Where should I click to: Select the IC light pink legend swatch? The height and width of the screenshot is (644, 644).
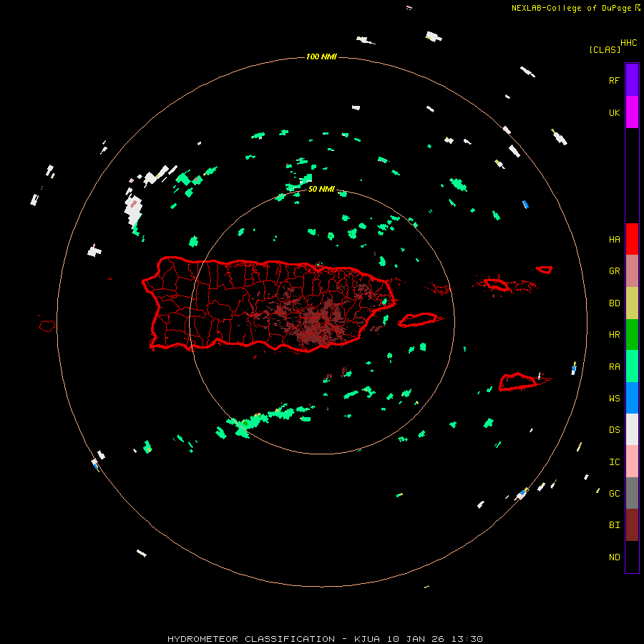pyautogui.click(x=632, y=462)
